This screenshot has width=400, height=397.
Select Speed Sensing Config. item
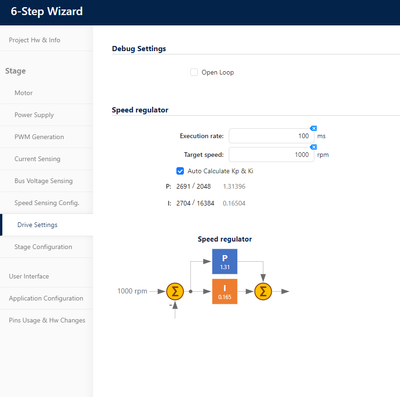pyautogui.click(x=46, y=203)
